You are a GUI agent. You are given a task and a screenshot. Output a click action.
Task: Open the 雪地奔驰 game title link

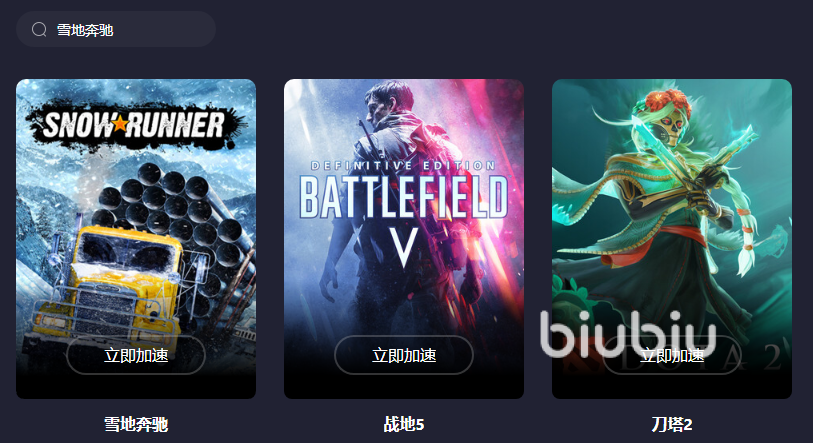136,424
